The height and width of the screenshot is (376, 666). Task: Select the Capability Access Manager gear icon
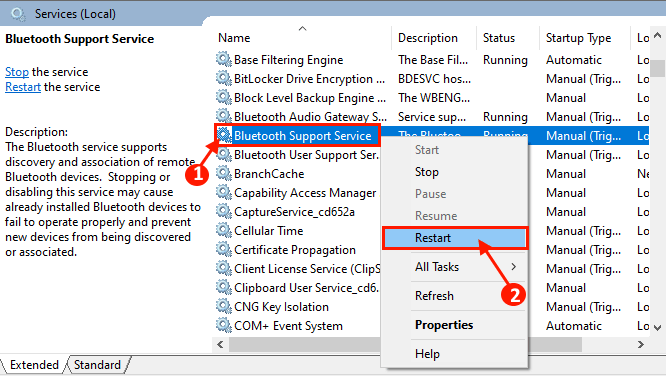[223, 192]
